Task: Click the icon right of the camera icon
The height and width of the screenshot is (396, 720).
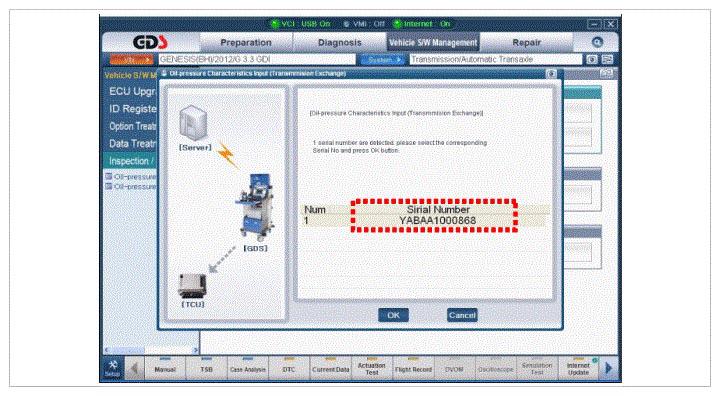Action: (x=608, y=59)
